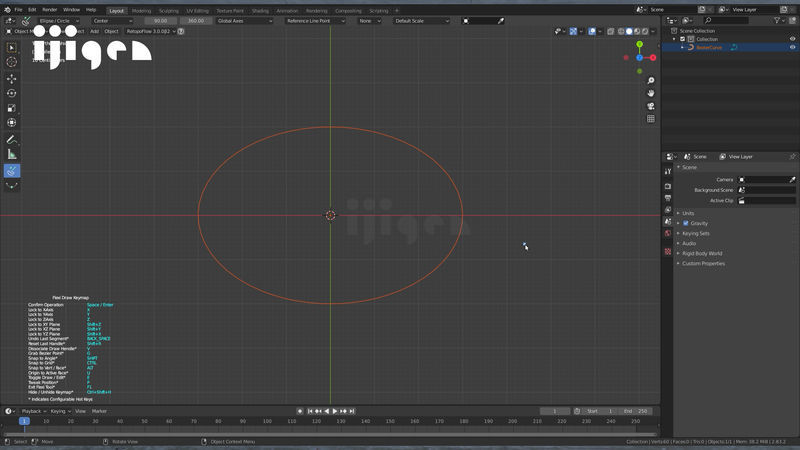Switch perspective/orthographic with grid icon

[651, 119]
